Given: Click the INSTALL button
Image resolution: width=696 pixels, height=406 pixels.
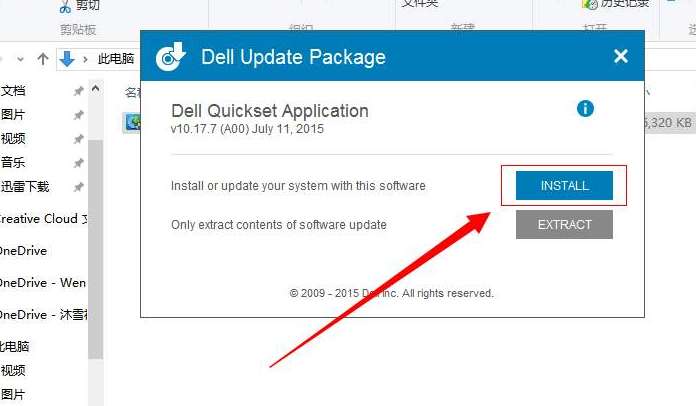Looking at the screenshot, I should click(x=564, y=185).
